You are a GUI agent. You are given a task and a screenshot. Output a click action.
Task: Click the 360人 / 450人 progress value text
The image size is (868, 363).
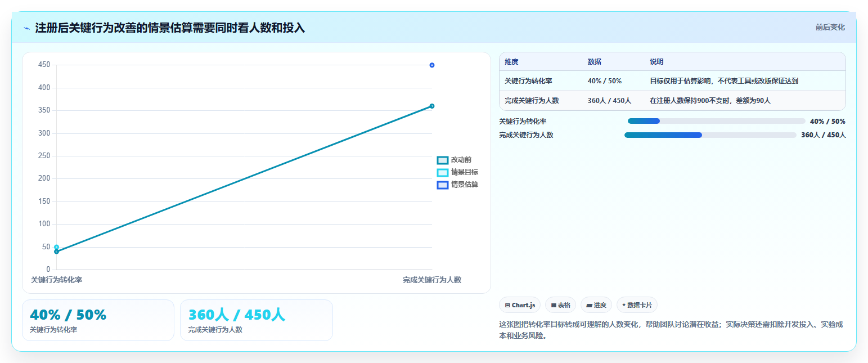(824, 135)
